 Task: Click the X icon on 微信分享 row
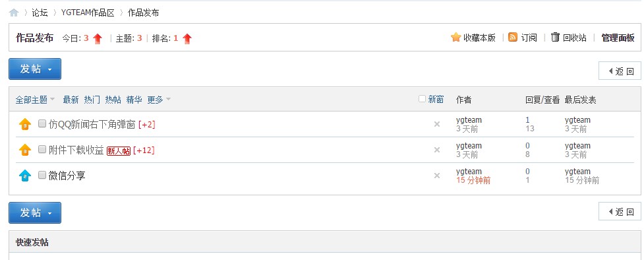[437, 176]
